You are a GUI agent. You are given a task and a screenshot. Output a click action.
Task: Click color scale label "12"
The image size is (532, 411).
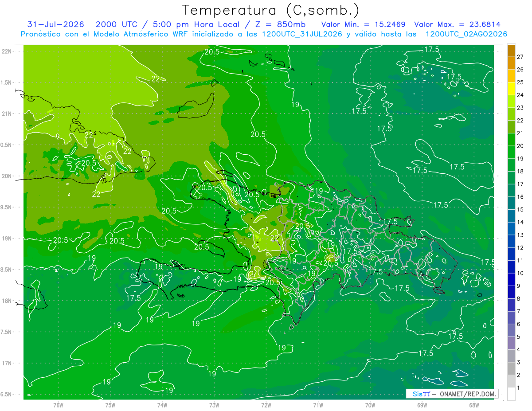[520, 248]
